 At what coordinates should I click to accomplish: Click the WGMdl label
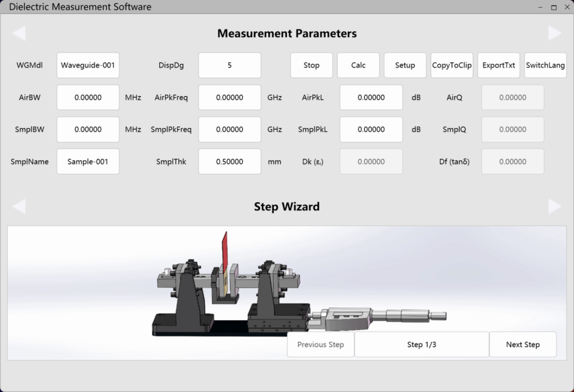[x=29, y=65]
